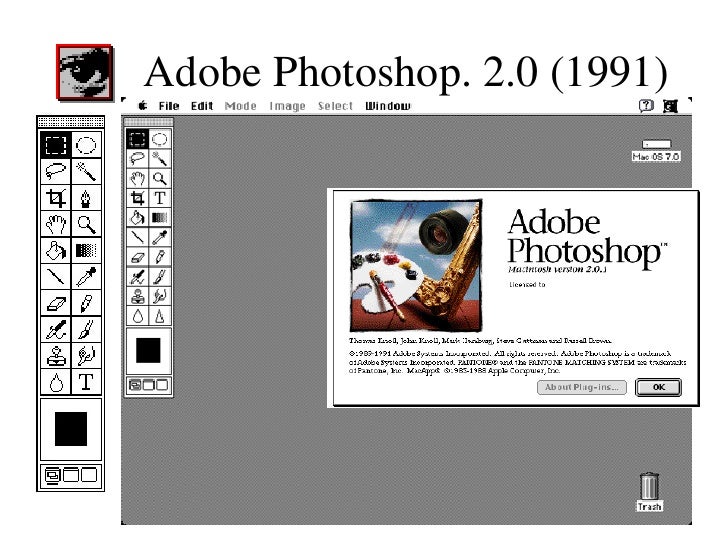The image size is (728, 546).
Task: Click OK in the About Photoshop dialog
Action: (x=658, y=387)
